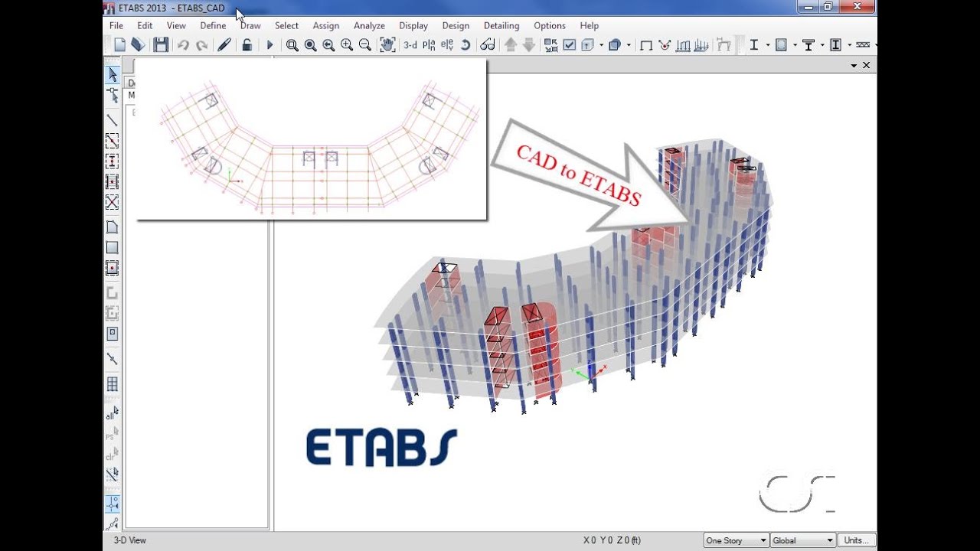Open the Options menu
This screenshot has height=551, width=980.
pos(550,25)
